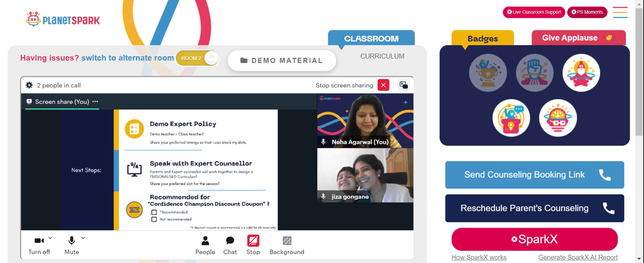
Task: Click Reschedule Parent's Counseling
Action: 535,208
